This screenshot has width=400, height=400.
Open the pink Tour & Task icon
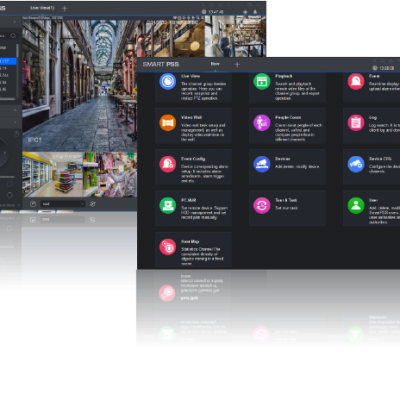click(262, 205)
